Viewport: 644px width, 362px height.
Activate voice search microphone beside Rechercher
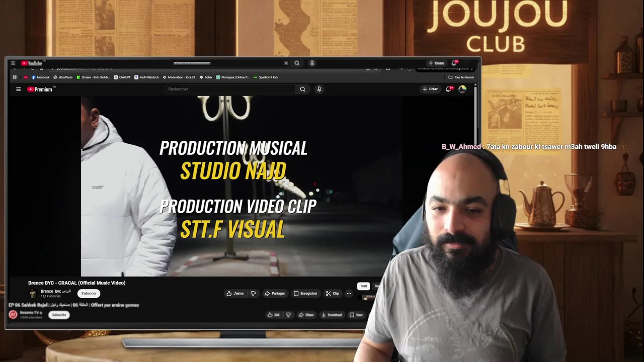(319, 89)
